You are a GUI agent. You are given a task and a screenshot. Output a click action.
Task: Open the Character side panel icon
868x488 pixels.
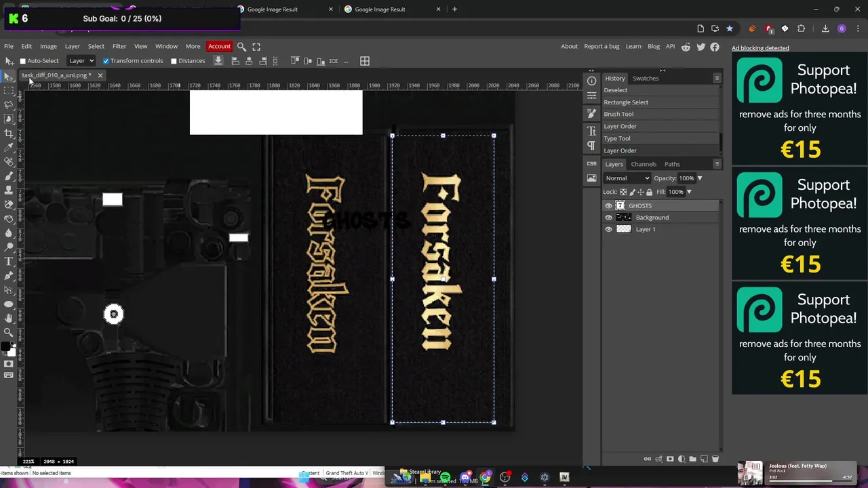point(591,130)
